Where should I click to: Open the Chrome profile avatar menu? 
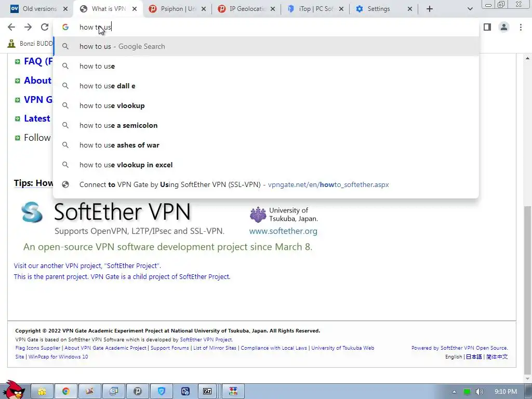pos(504,27)
